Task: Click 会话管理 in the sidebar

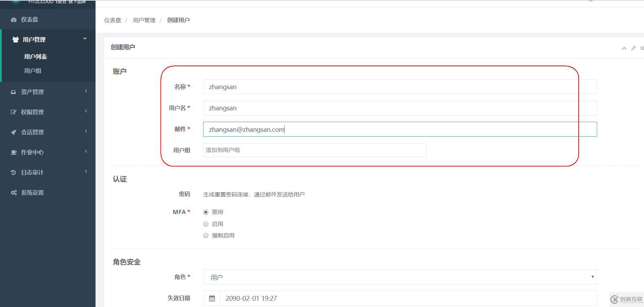Action: [32, 132]
